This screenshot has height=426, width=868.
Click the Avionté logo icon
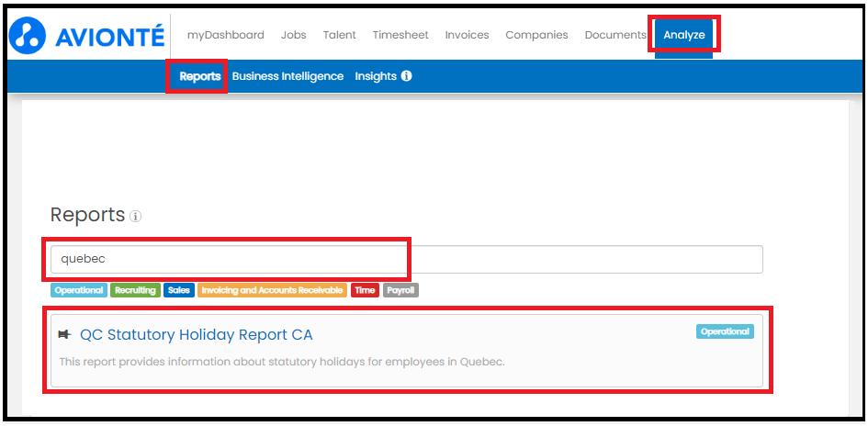[28, 35]
